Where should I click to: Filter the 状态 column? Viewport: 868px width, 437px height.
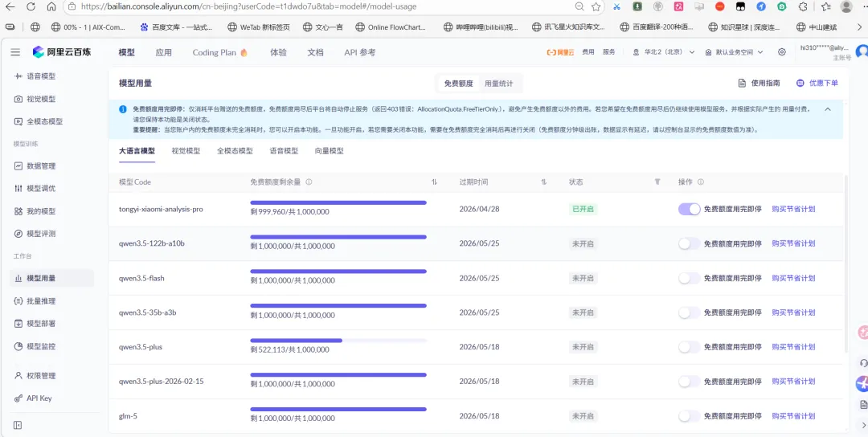point(657,182)
